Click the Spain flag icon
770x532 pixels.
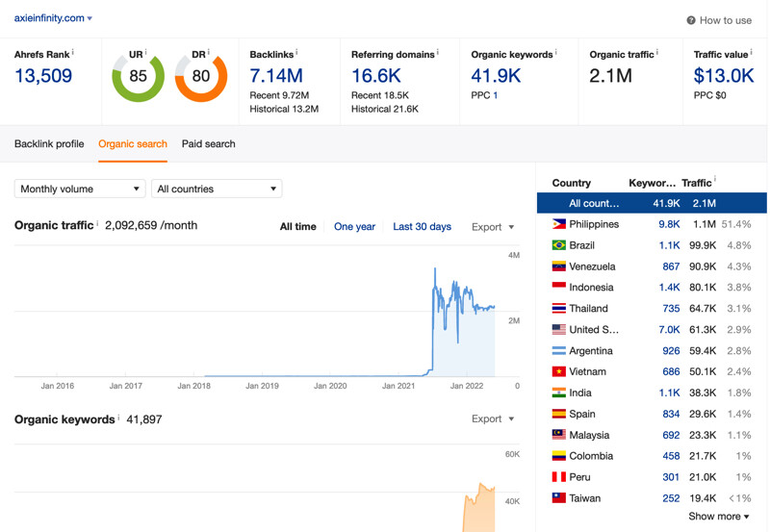[x=559, y=414]
